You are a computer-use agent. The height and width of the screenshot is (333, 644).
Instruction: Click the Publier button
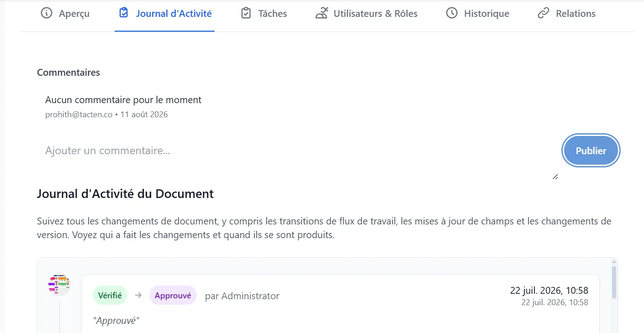tap(591, 151)
